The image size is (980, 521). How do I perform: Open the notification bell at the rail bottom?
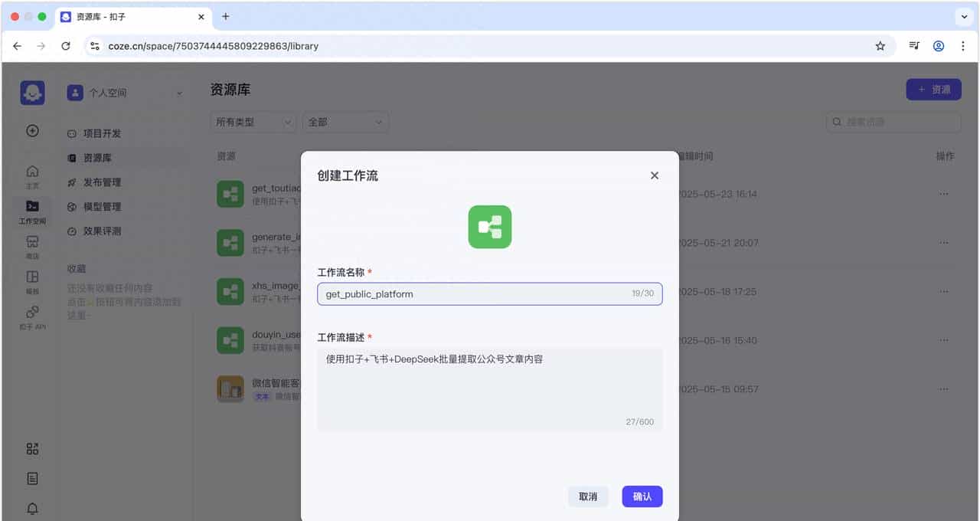[32, 508]
